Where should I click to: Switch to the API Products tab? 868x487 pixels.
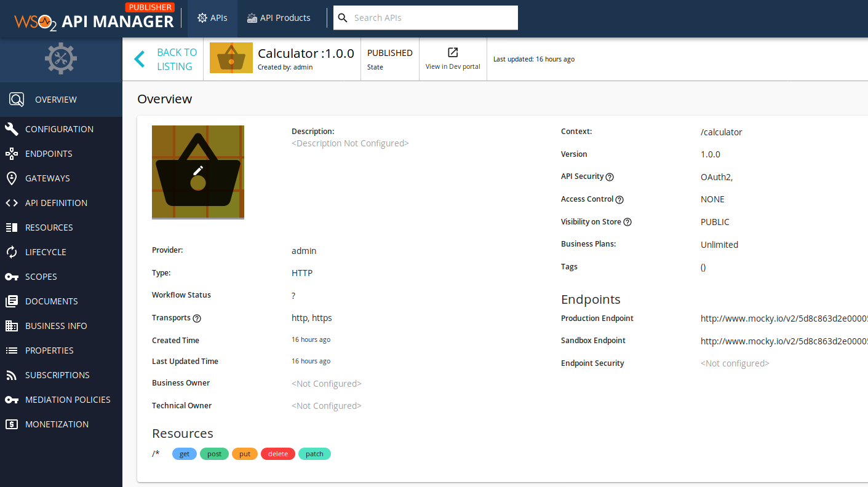[x=278, y=17]
